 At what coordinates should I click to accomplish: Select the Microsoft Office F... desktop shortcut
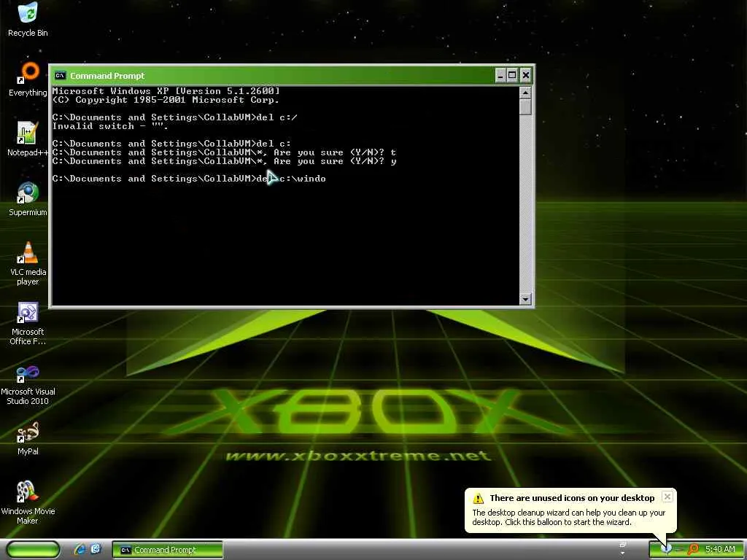[28, 323]
